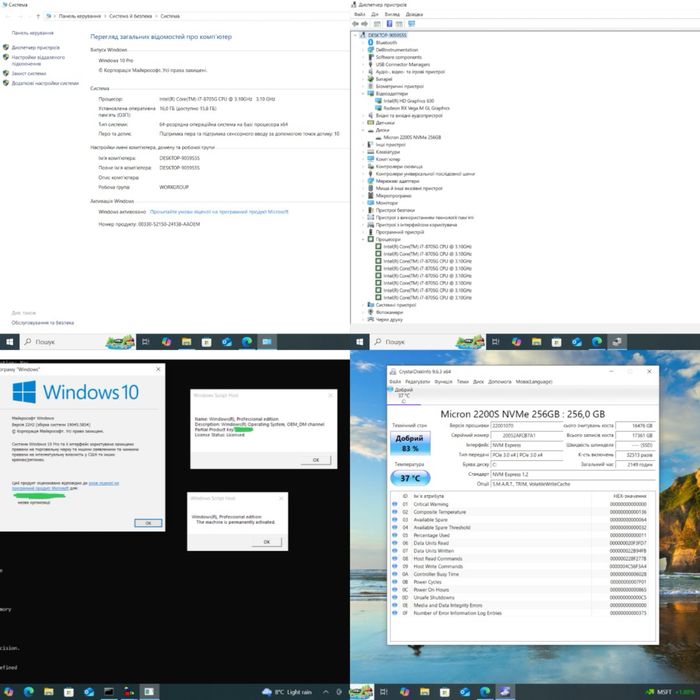This screenshot has width=700, height=700.
Task: Expand the Software components node arrow
Action: [363, 57]
